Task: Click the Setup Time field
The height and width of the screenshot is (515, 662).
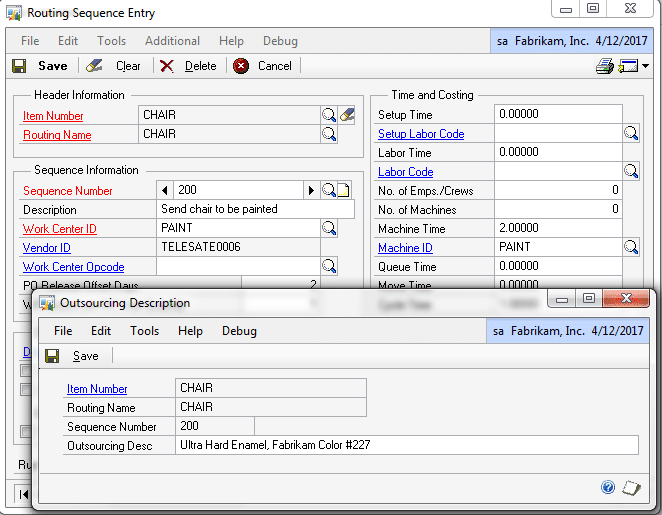Action: pyautogui.click(x=558, y=114)
